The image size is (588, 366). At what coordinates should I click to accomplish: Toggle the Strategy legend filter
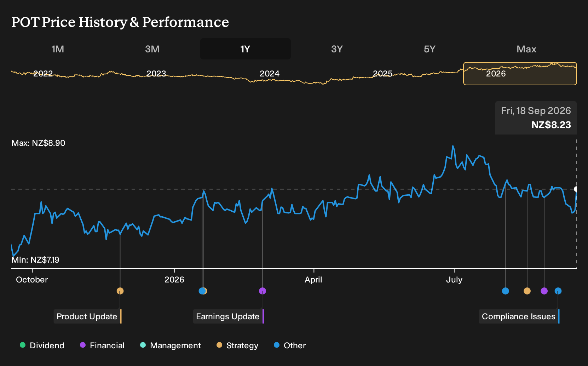[x=237, y=345]
